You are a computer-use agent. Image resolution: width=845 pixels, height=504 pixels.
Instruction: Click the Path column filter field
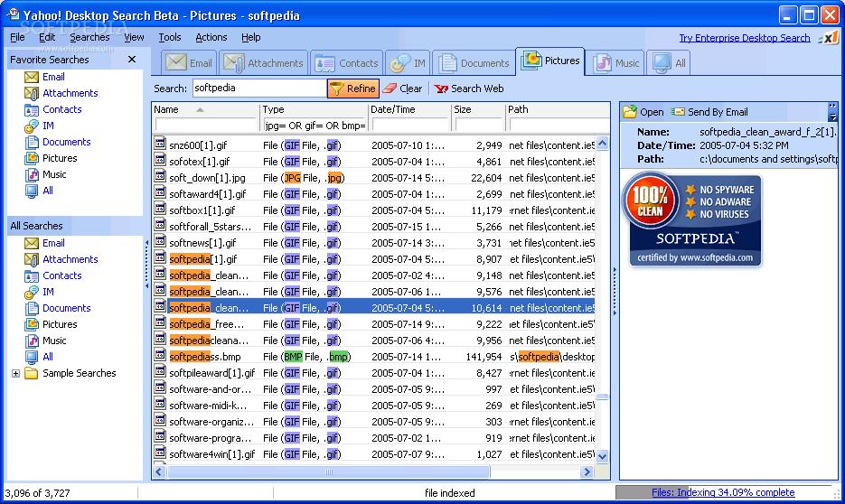[x=559, y=125]
